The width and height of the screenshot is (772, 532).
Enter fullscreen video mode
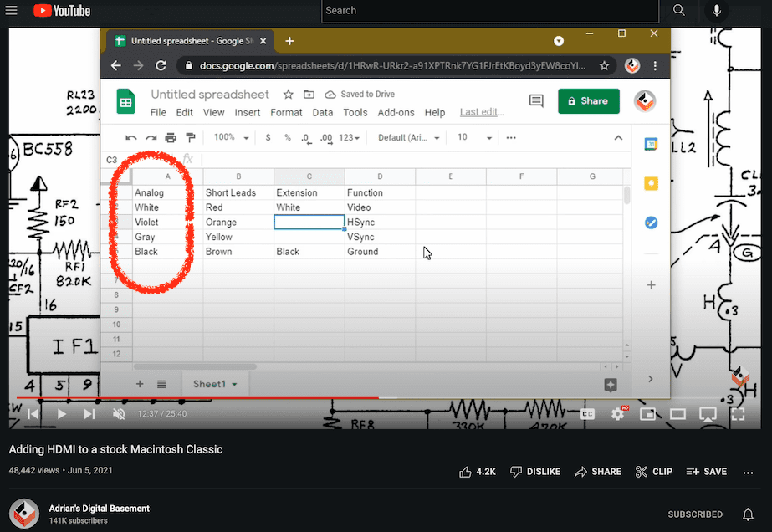pyautogui.click(x=738, y=414)
